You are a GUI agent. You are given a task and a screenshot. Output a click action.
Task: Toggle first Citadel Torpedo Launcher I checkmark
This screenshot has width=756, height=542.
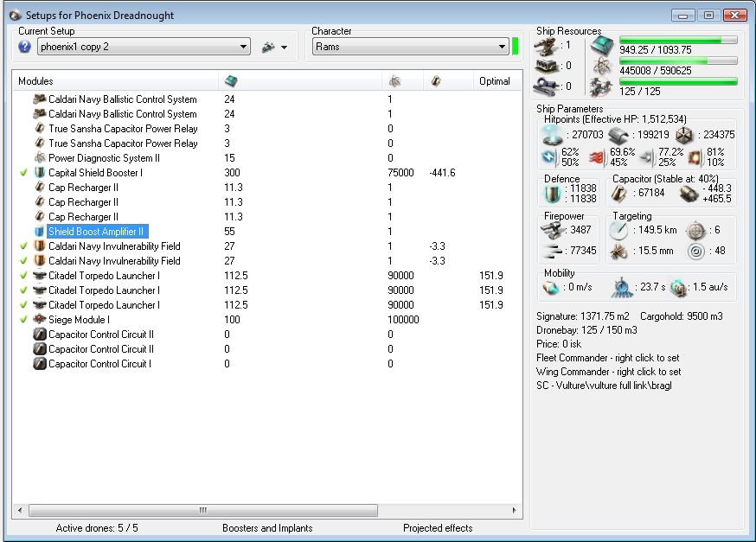point(23,276)
